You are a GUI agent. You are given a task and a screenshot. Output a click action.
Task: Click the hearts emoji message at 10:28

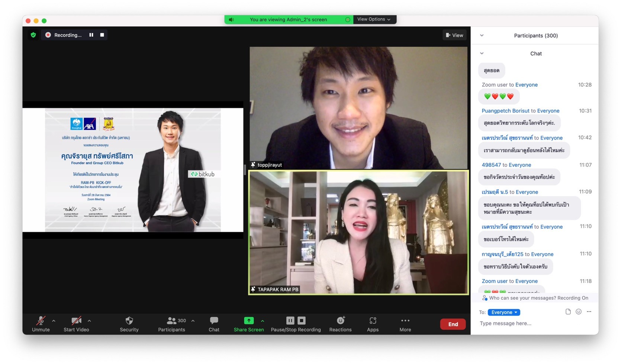[x=499, y=97]
